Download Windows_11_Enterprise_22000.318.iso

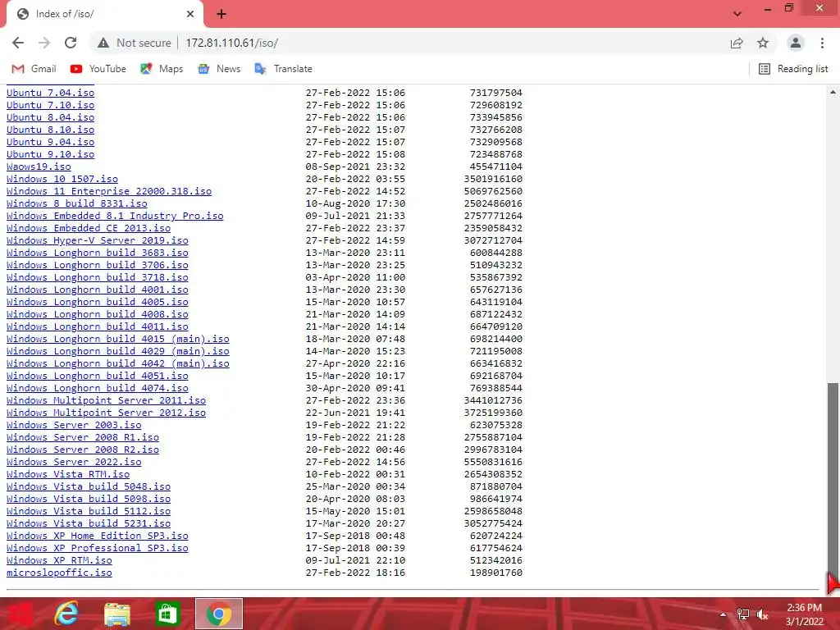click(109, 191)
